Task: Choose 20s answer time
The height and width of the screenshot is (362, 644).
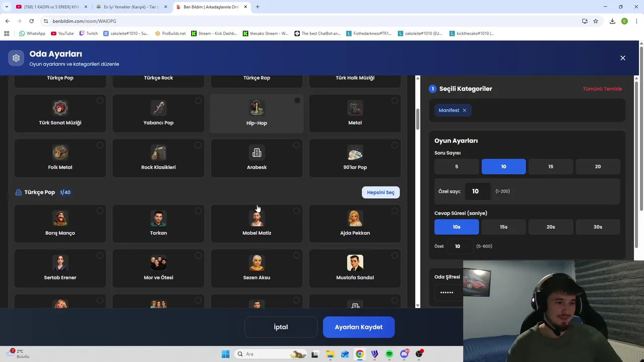Action: coord(550,227)
